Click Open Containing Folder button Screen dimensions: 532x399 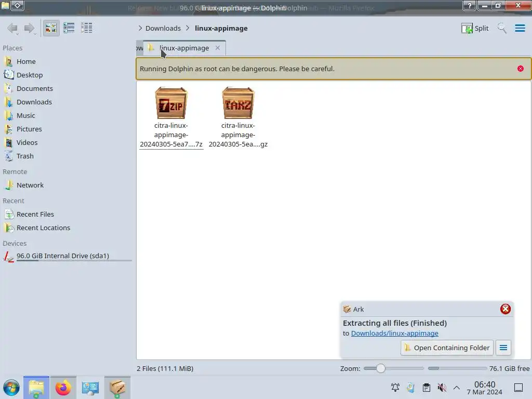click(447, 348)
